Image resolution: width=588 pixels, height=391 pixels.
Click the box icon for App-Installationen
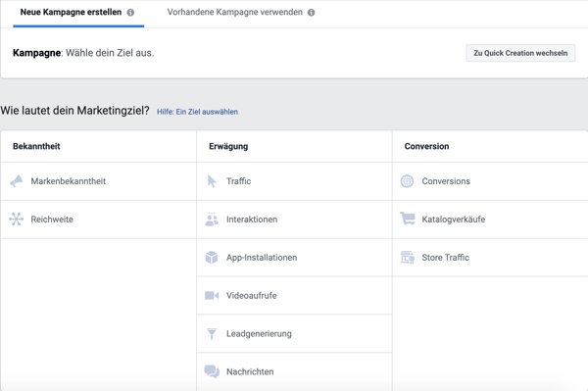tap(212, 258)
